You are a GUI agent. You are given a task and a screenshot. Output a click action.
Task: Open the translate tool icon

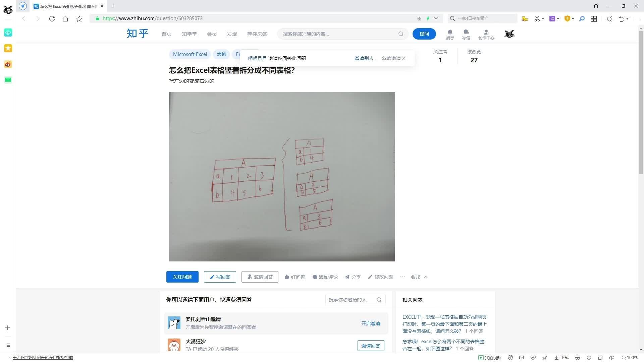552,19
